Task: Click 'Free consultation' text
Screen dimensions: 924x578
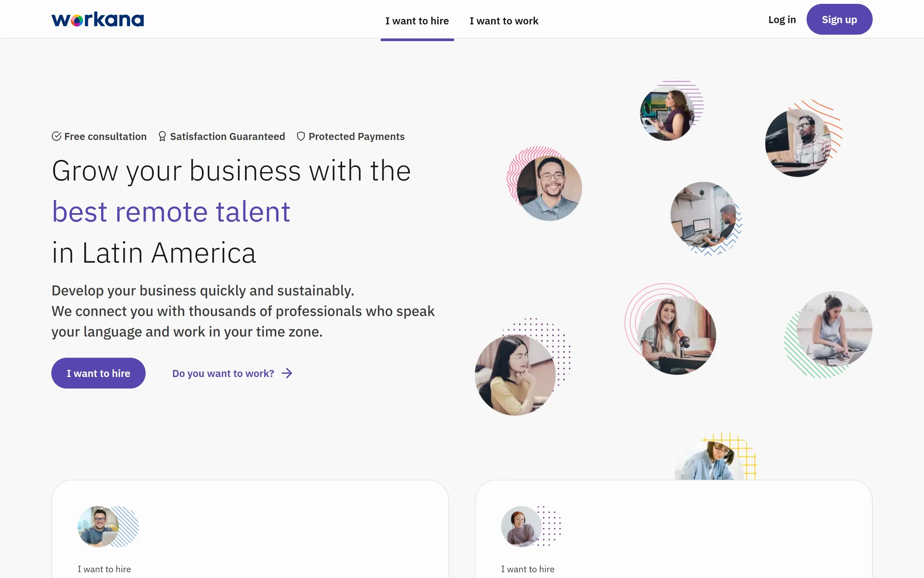Action: pyautogui.click(x=105, y=136)
